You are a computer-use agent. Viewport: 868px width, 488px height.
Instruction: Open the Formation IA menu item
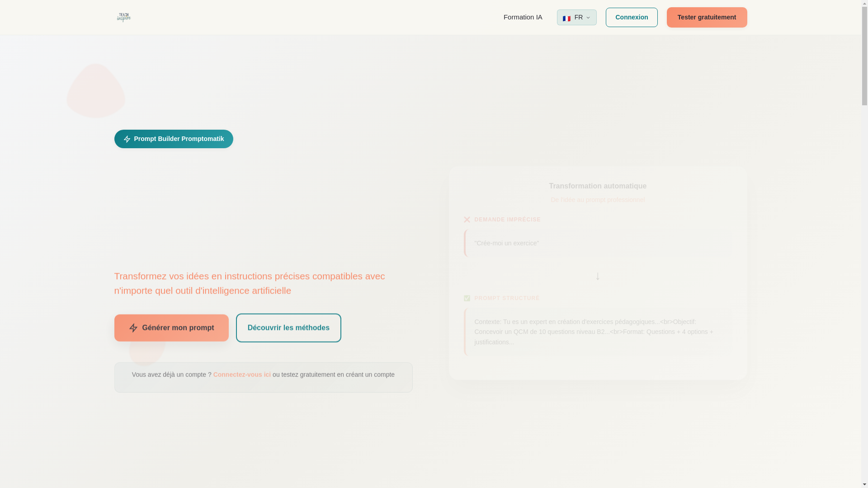click(523, 17)
